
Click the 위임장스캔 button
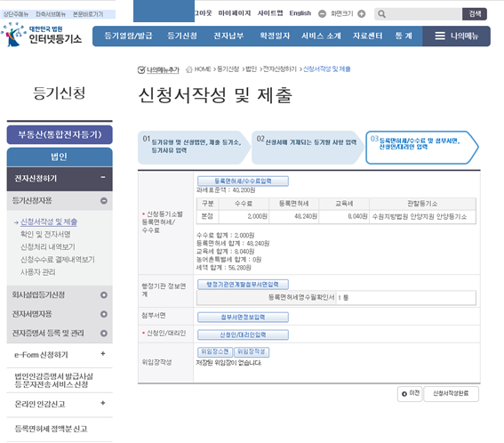(215, 352)
